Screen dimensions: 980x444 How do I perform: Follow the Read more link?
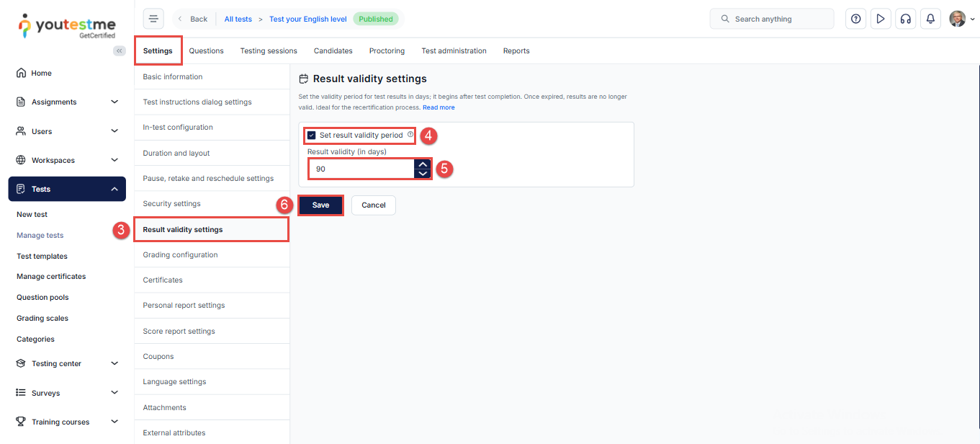pos(439,107)
